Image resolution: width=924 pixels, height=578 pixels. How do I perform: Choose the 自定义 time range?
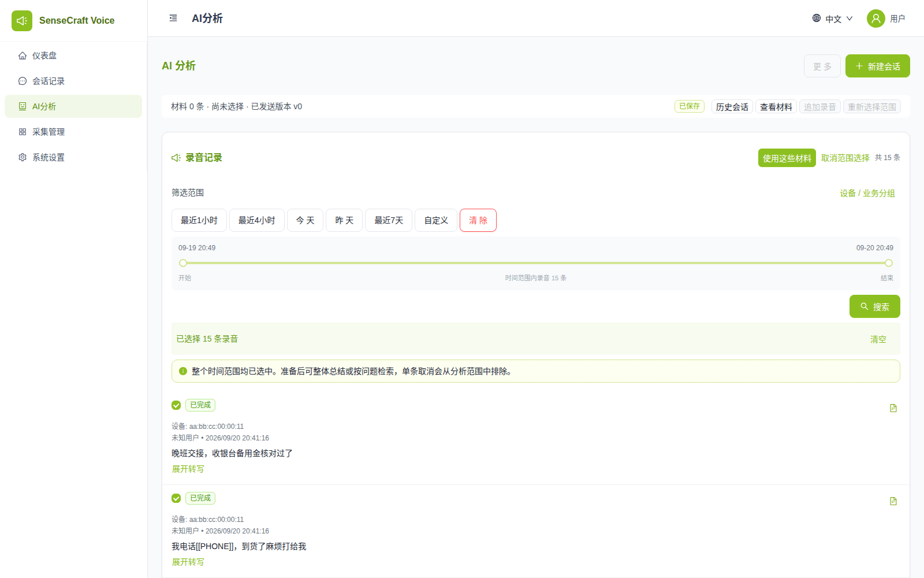436,220
